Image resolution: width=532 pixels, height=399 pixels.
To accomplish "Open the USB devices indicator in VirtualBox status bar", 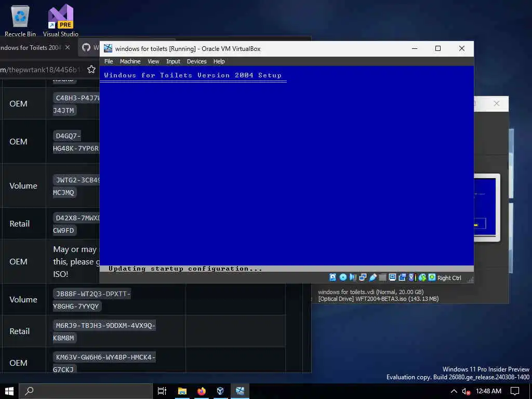I will [x=373, y=277].
